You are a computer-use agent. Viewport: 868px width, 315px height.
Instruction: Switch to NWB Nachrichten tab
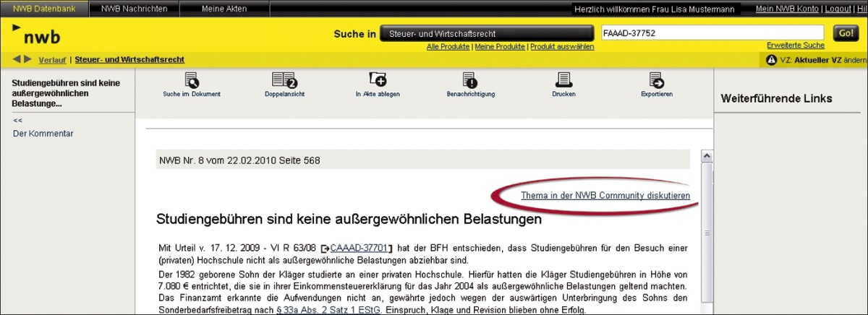[134, 9]
